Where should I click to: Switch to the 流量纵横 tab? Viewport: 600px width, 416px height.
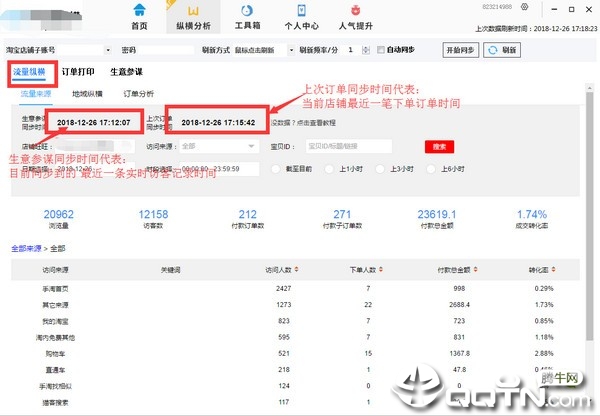coord(29,72)
